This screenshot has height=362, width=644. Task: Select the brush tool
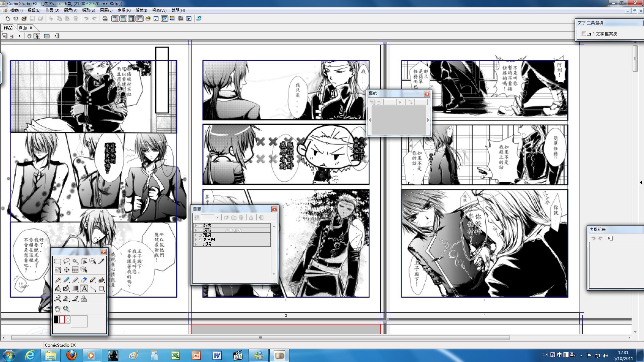coord(93,280)
